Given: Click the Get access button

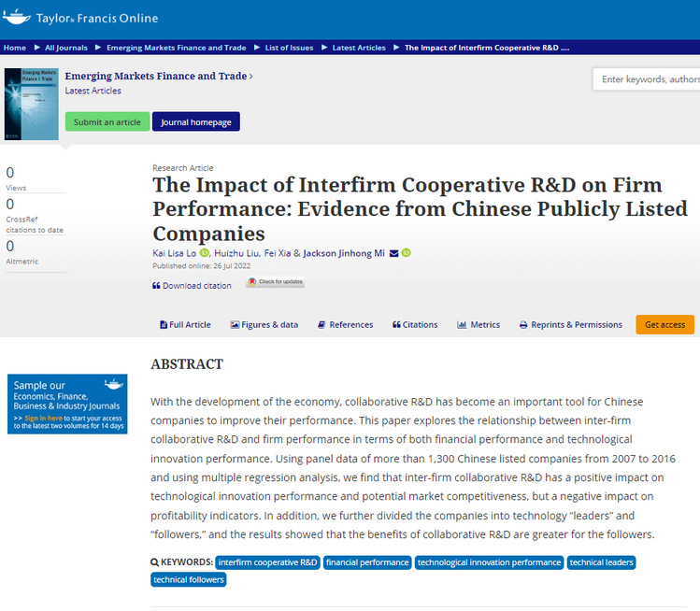Looking at the screenshot, I should click(x=664, y=324).
